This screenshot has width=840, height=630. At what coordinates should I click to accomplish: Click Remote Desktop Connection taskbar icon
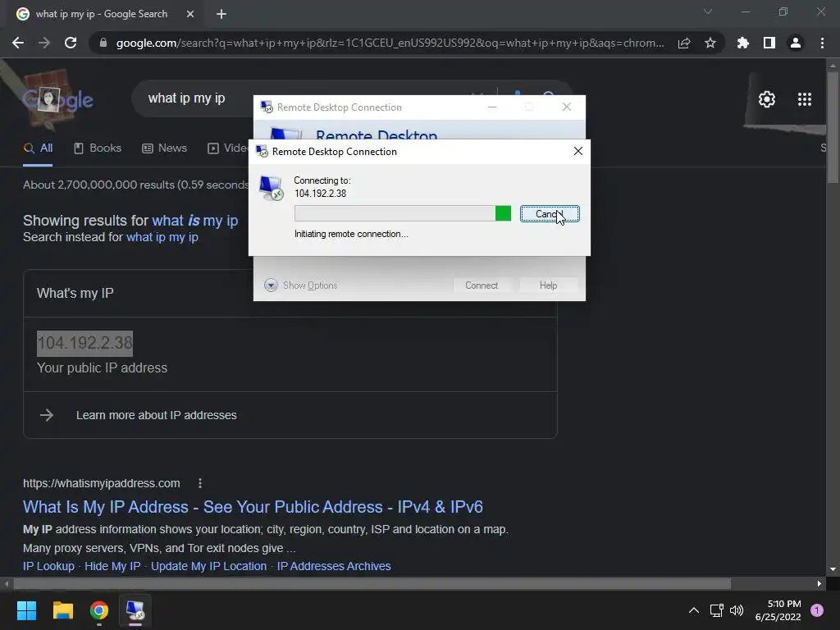(x=135, y=610)
